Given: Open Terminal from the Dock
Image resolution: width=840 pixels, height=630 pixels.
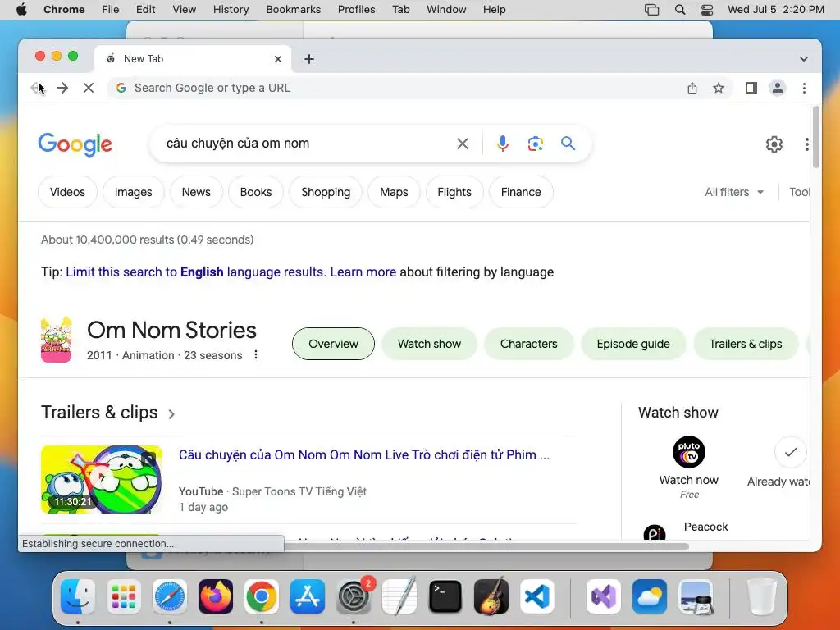Looking at the screenshot, I should [x=445, y=596].
